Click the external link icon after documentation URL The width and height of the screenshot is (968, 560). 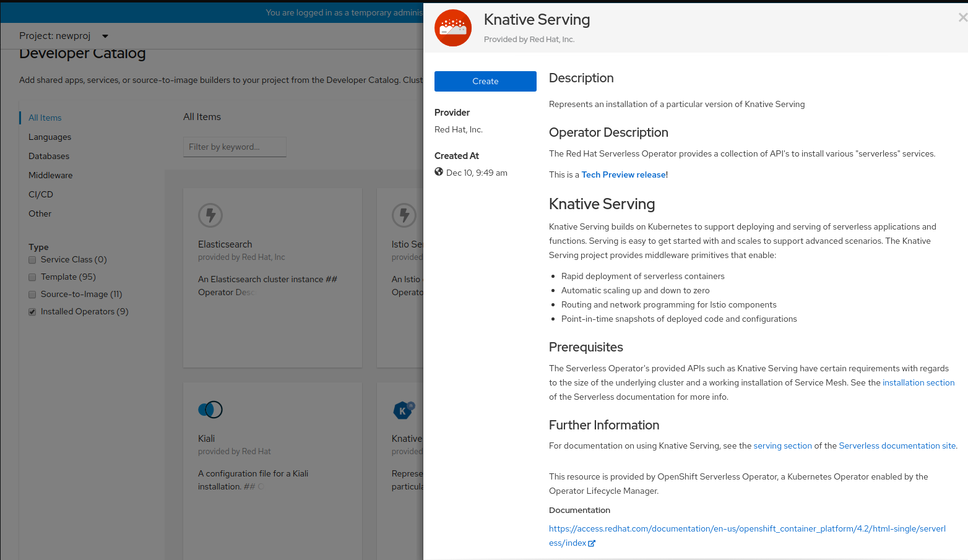coord(592,543)
